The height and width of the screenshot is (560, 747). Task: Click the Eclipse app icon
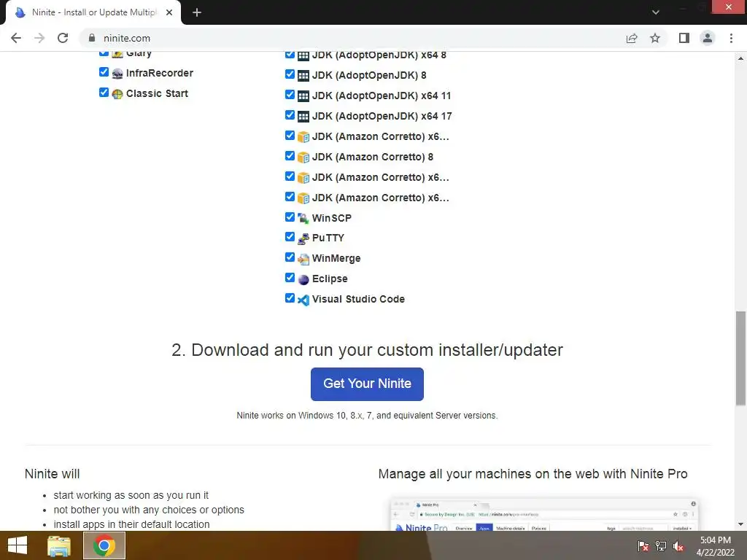(303, 279)
